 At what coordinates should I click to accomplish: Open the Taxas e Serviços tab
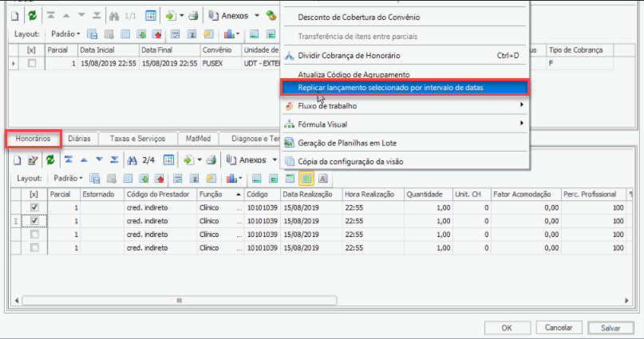(x=137, y=139)
